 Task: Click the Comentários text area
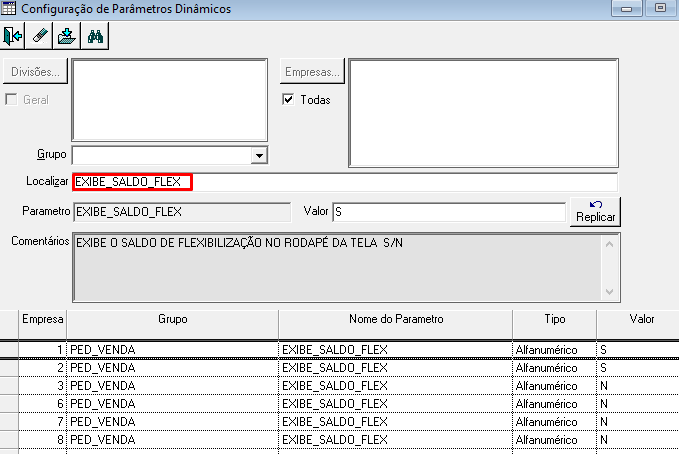click(x=338, y=267)
